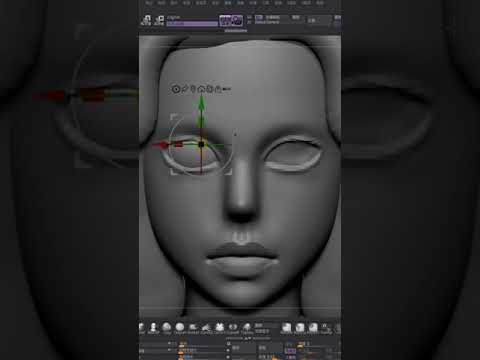
Task: Click the gizmo Sticky pin icon
Action: point(184,89)
